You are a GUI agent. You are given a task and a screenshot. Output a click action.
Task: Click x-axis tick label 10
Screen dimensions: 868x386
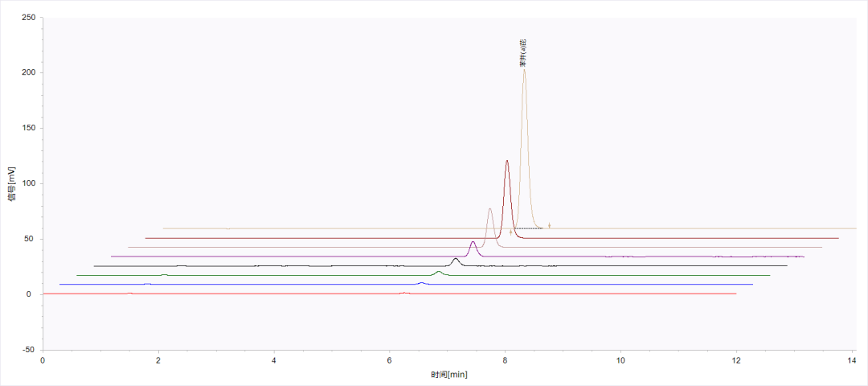tap(620, 359)
